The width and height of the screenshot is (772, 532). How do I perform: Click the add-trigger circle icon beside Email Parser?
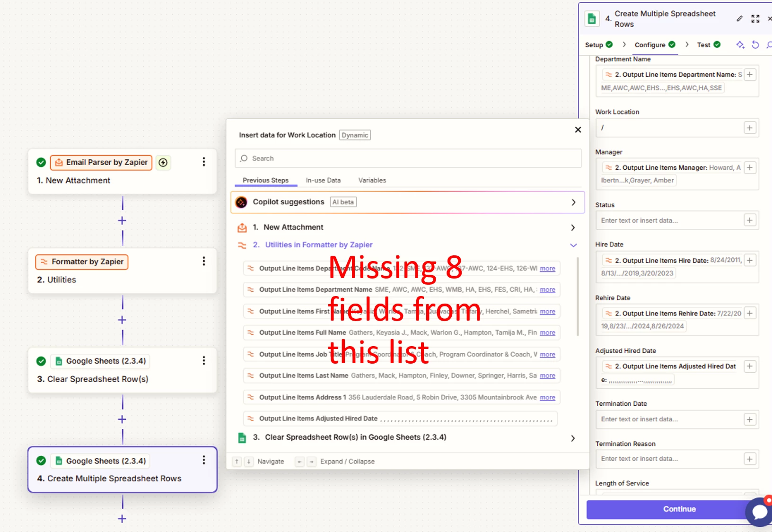[163, 163]
